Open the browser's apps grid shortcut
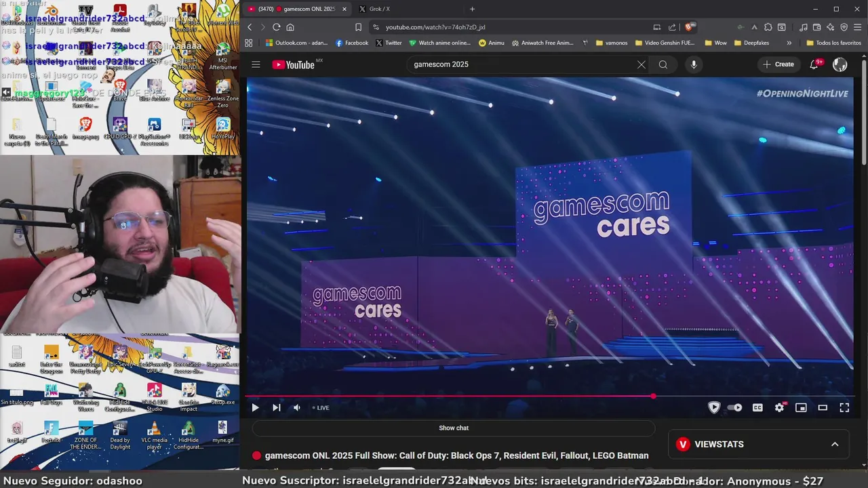Screen dimensions: 868x488 point(249,43)
